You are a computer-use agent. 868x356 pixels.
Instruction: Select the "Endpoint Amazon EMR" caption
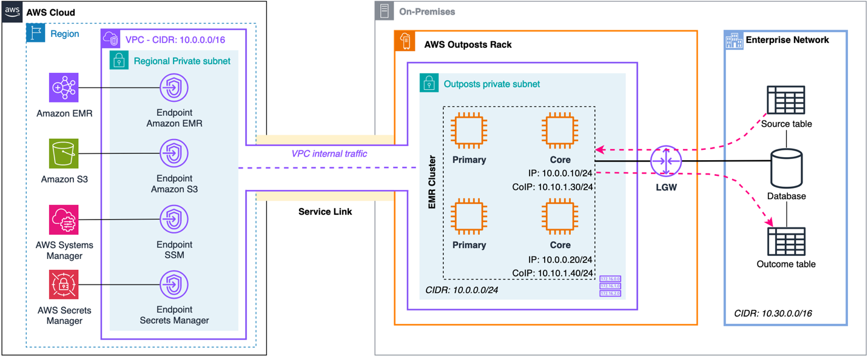point(175,118)
